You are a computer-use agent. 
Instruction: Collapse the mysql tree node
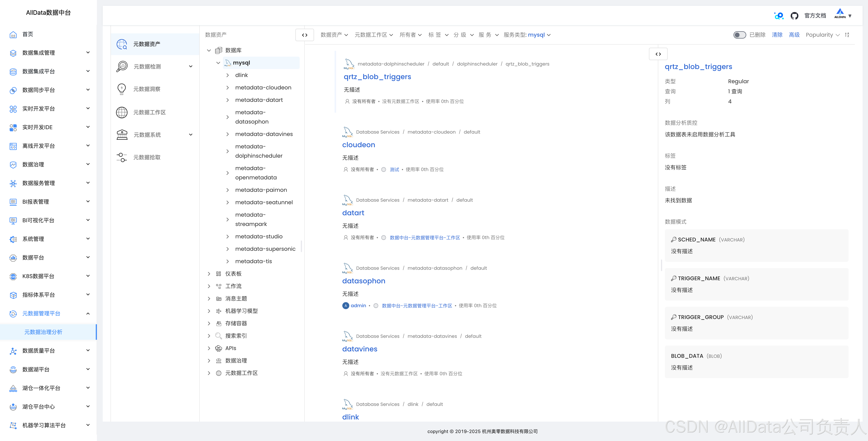click(x=218, y=63)
